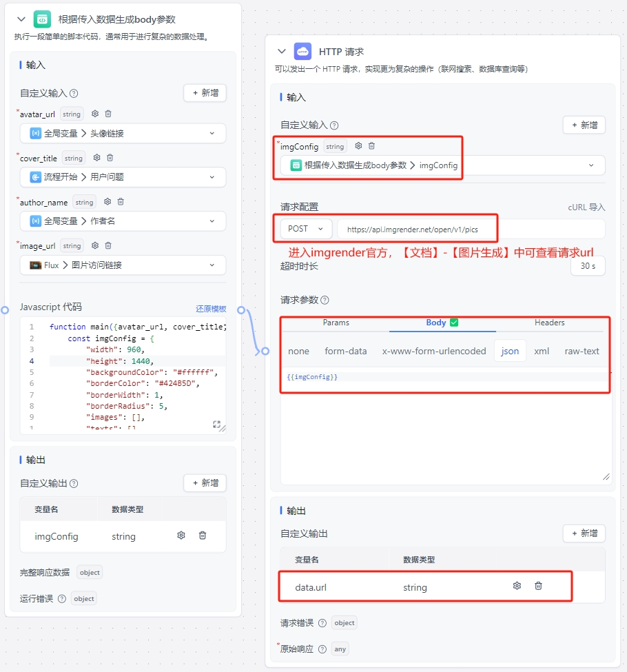The height and width of the screenshot is (672, 627).
Task: Click the request URL input field
Action: [471, 230]
